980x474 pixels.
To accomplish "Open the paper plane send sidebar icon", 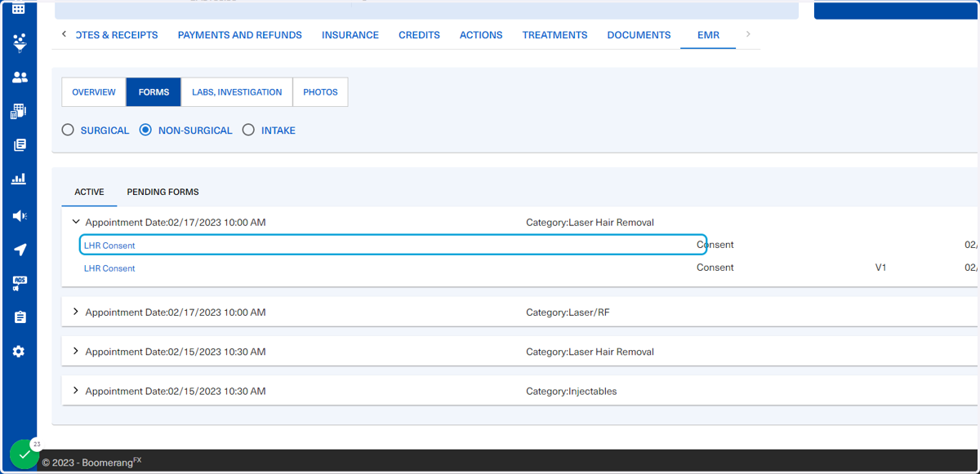I will point(19,250).
